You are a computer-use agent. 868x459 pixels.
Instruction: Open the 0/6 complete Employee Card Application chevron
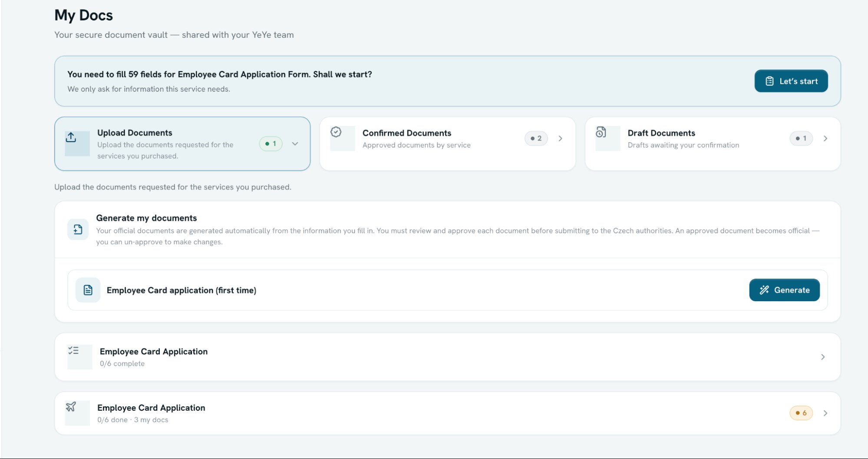point(823,357)
